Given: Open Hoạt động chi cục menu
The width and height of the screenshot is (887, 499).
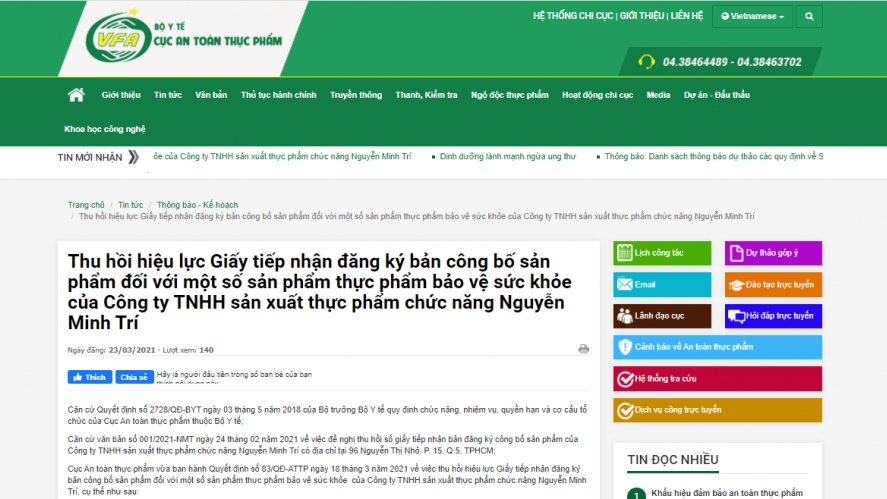Looking at the screenshot, I should (x=597, y=95).
